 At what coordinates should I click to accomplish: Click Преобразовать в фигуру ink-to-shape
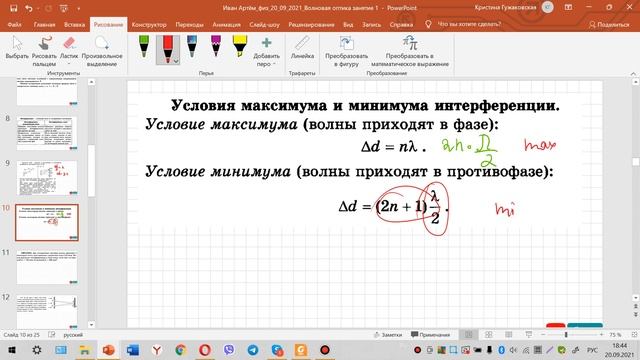click(x=347, y=51)
